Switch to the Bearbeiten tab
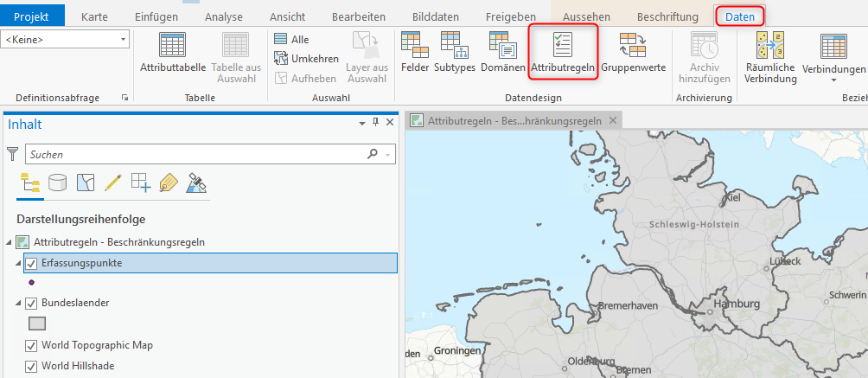 pos(359,16)
